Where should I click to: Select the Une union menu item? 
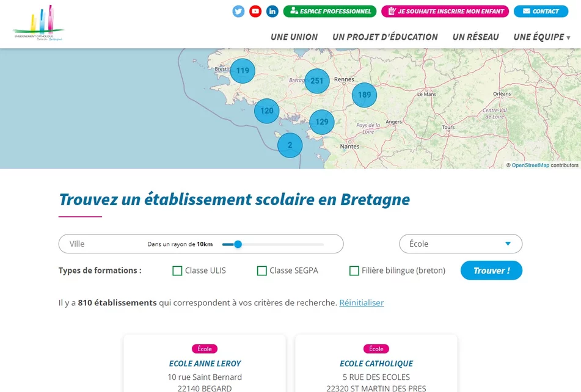[294, 37]
